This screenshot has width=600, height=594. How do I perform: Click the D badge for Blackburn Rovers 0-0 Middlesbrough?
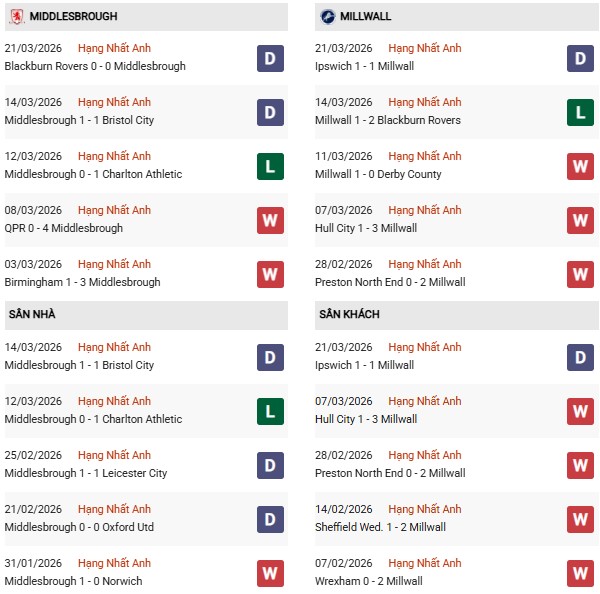[x=269, y=58]
